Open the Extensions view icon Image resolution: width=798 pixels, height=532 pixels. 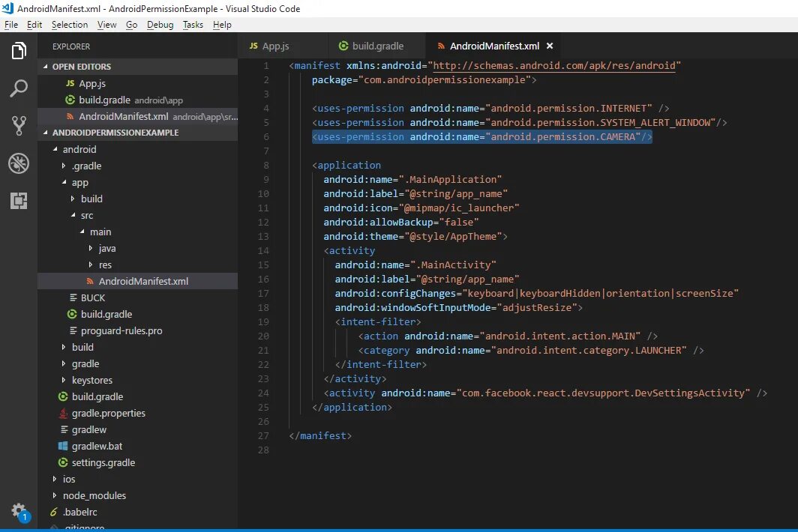[x=19, y=200]
